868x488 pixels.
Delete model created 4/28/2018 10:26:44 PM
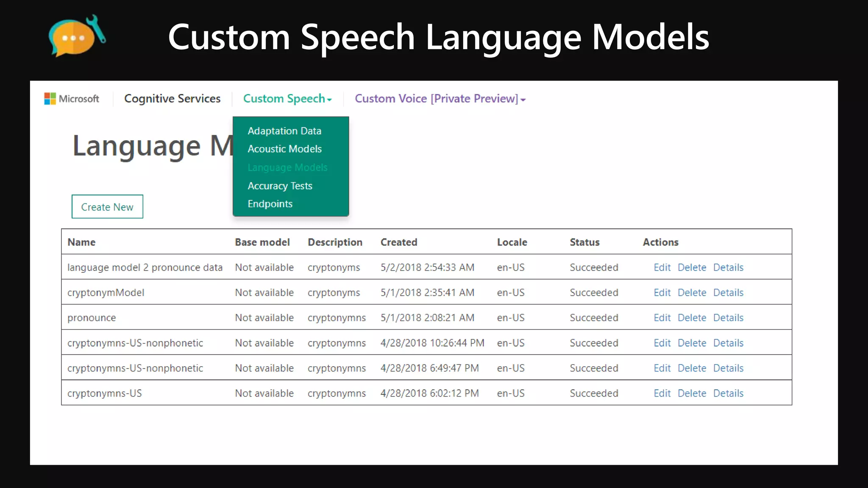coord(692,343)
